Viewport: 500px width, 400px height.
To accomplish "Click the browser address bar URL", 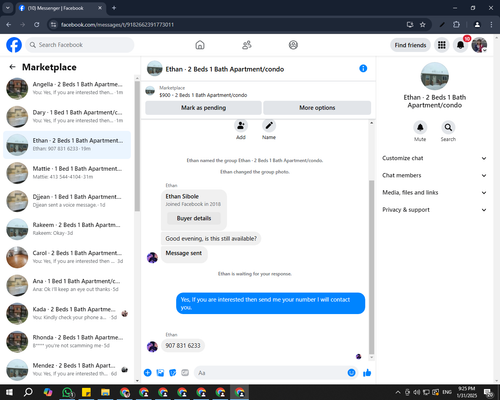I will tap(117, 25).
